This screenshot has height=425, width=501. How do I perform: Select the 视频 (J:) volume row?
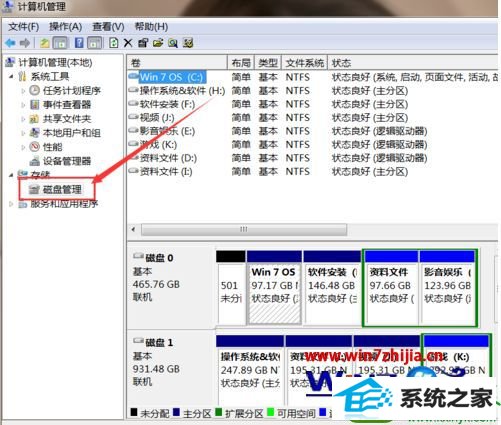(x=313, y=117)
